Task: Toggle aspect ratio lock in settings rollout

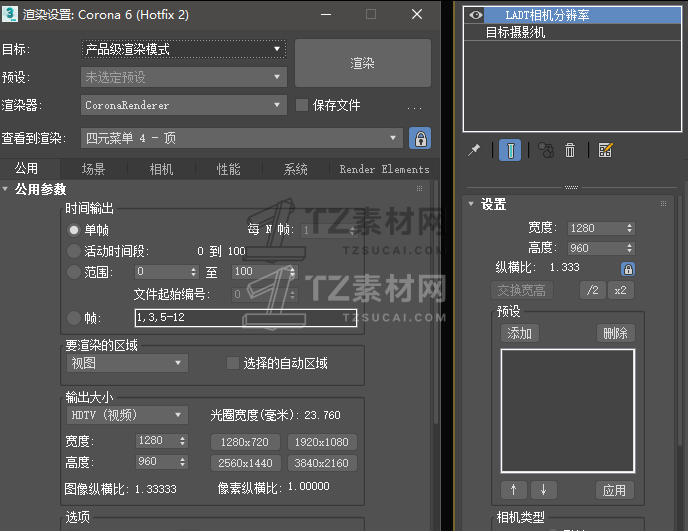Action: point(628,269)
